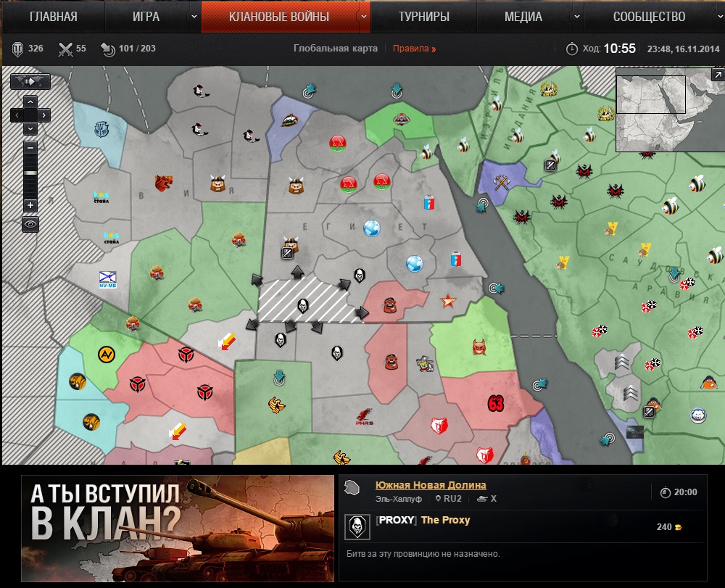
Task: Click the tank shield icon beside 326
Action: pos(17,49)
